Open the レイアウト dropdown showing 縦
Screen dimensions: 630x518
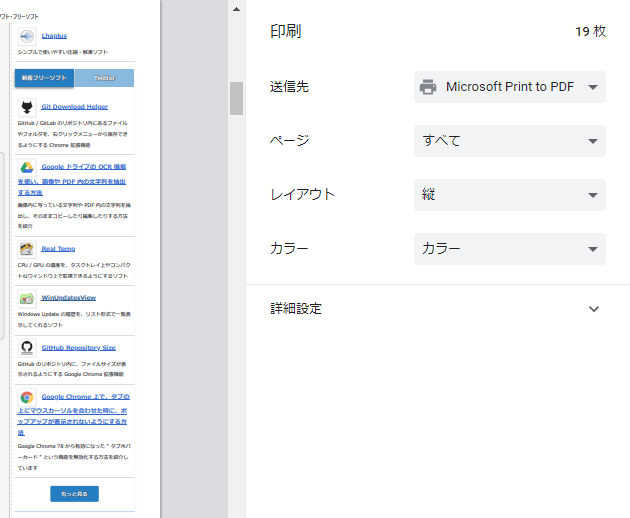509,195
